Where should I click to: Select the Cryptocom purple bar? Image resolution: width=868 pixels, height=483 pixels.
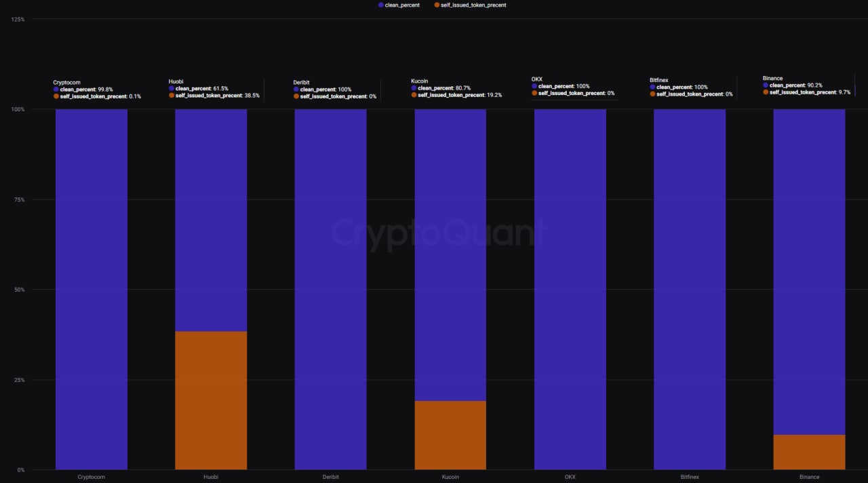(92, 289)
